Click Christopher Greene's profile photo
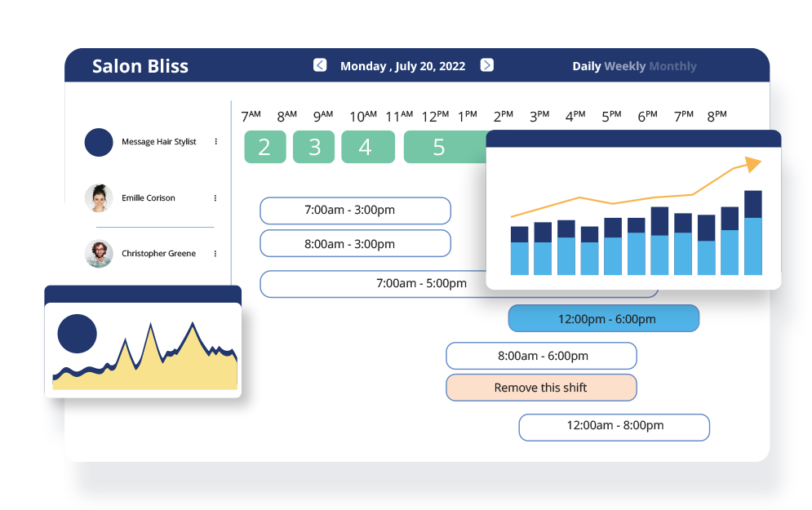The width and height of the screenshot is (812, 510). point(99,254)
